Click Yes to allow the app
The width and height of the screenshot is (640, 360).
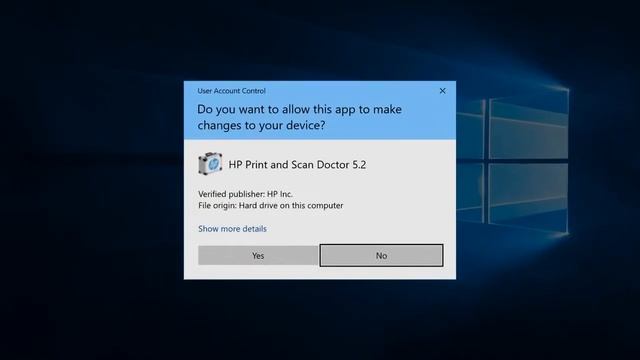coord(258,256)
